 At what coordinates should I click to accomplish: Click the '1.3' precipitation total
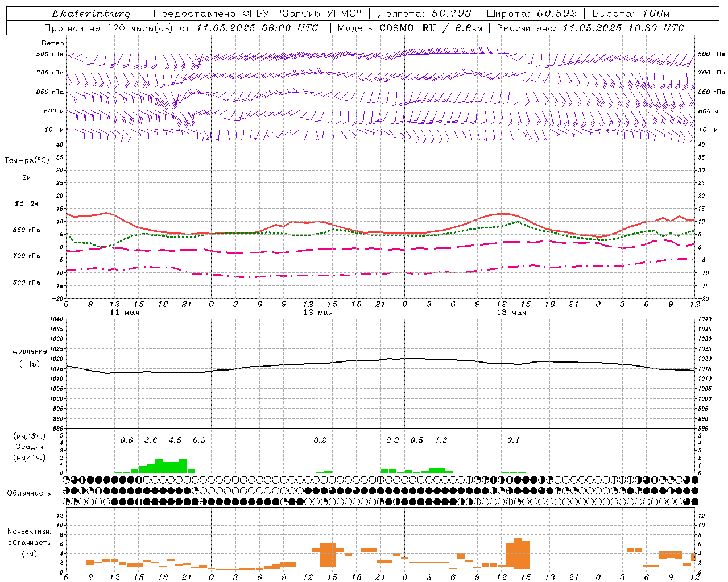tap(441, 440)
